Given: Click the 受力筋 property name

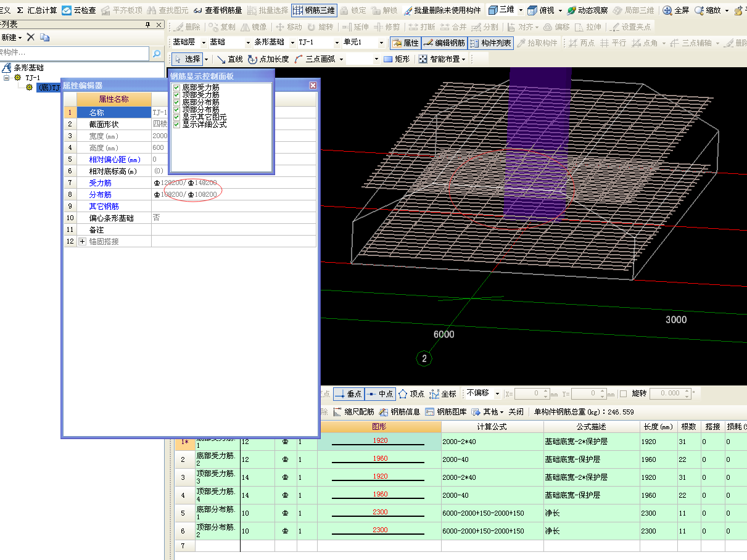Looking at the screenshot, I should [101, 183].
